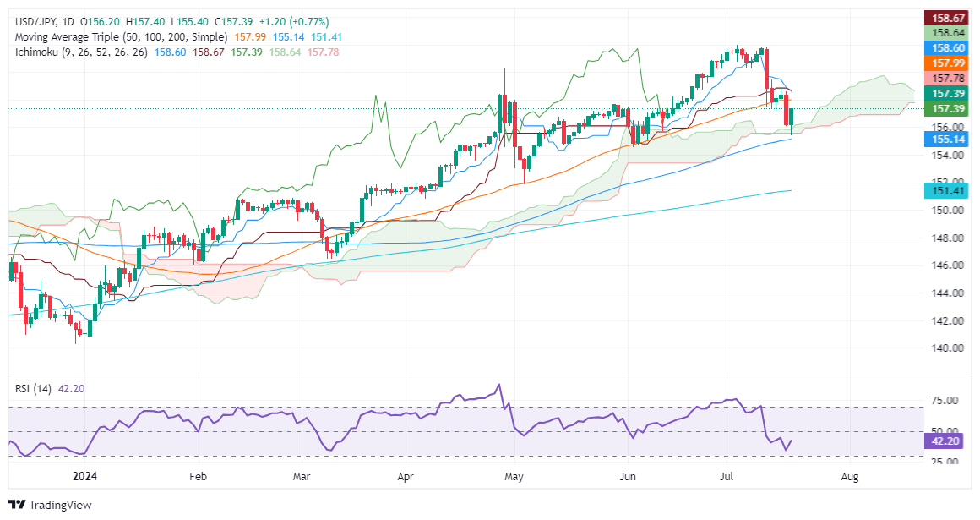This screenshot has width=980, height=520.
Task: Click the Jul label on time axis
Action: (x=727, y=477)
